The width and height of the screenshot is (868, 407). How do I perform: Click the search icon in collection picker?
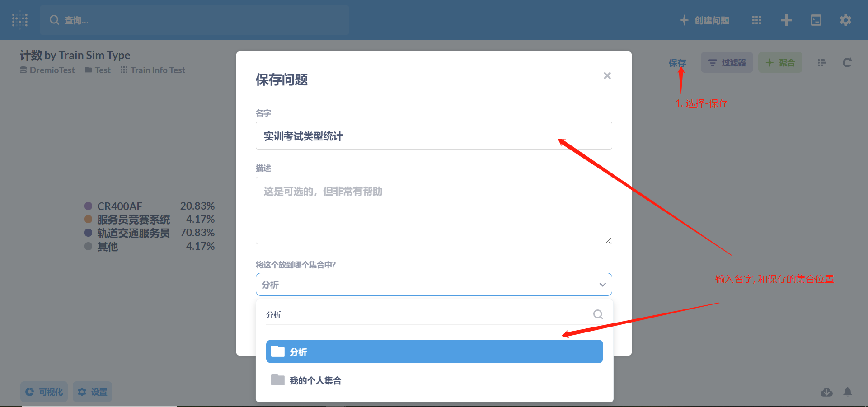coord(598,314)
